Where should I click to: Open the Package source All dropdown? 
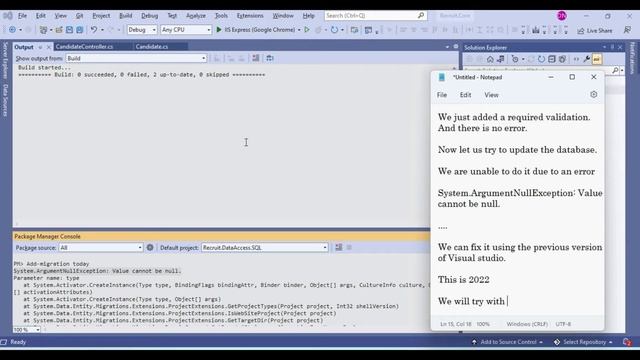pyautogui.click(x=101, y=248)
